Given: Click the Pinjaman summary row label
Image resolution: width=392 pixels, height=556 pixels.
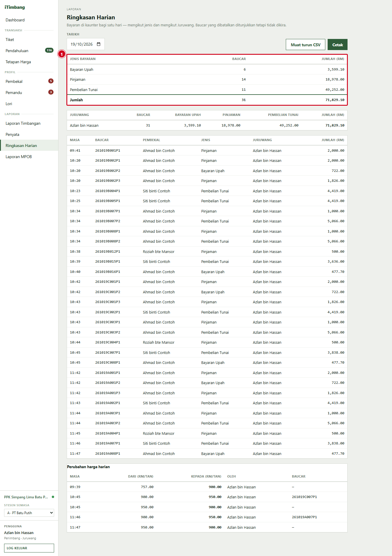Looking at the screenshot, I should pyautogui.click(x=78, y=79).
